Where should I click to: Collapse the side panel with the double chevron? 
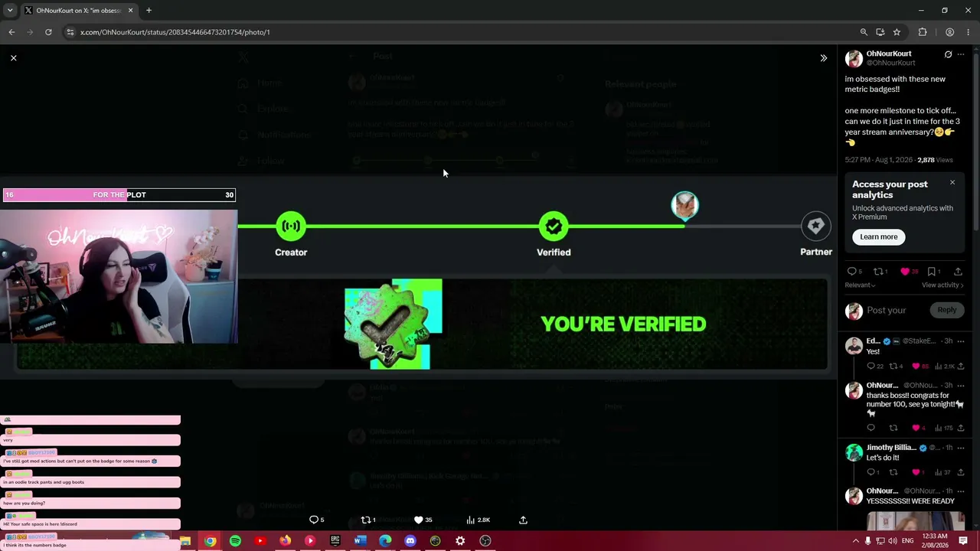(824, 58)
